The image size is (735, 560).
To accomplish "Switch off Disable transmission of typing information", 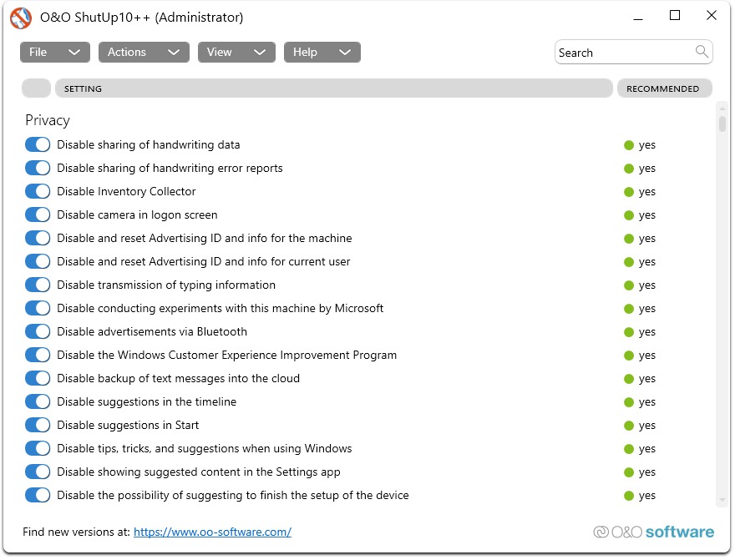I will click(x=38, y=285).
